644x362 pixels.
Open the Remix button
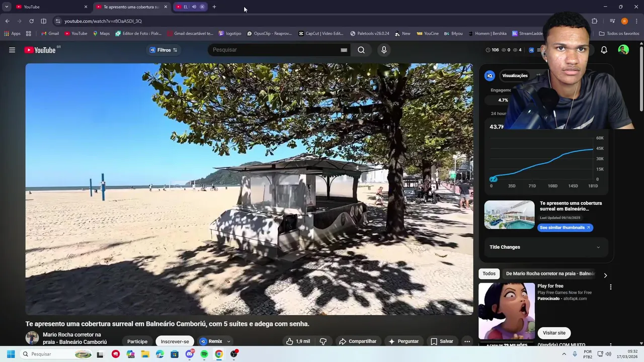pos(211,341)
